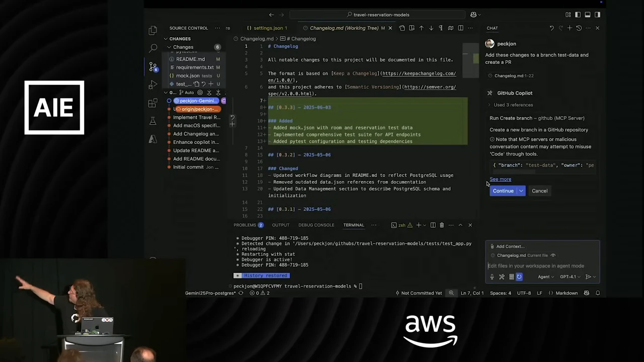Navigate back with title bar arrow
The image size is (644, 362).
(271, 15)
